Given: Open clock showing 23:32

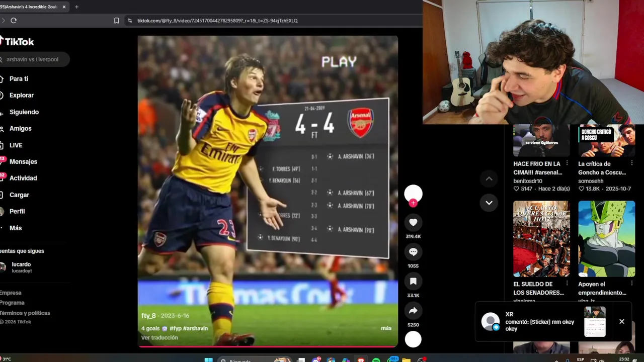Looking at the screenshot, I should (x=624, y=359).
